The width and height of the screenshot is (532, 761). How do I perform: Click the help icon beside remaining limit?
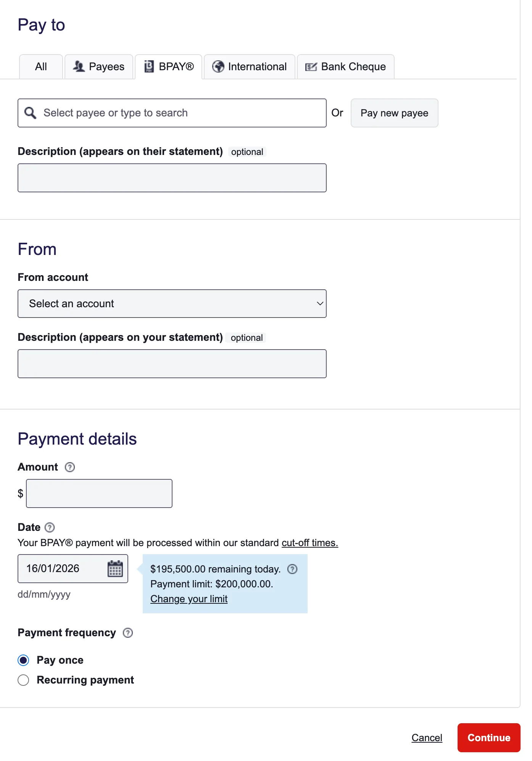coord(293,569)
